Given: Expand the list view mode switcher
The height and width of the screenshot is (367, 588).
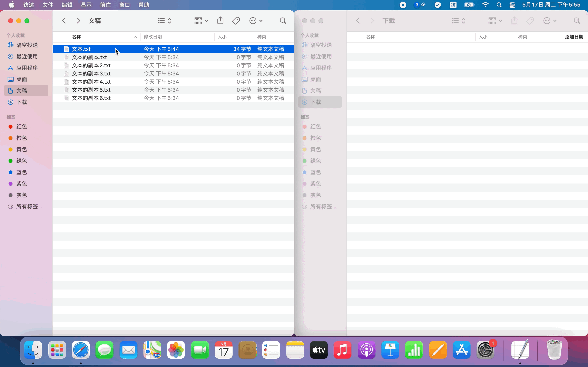Looking at the screenshot, I should coord(165,21).
